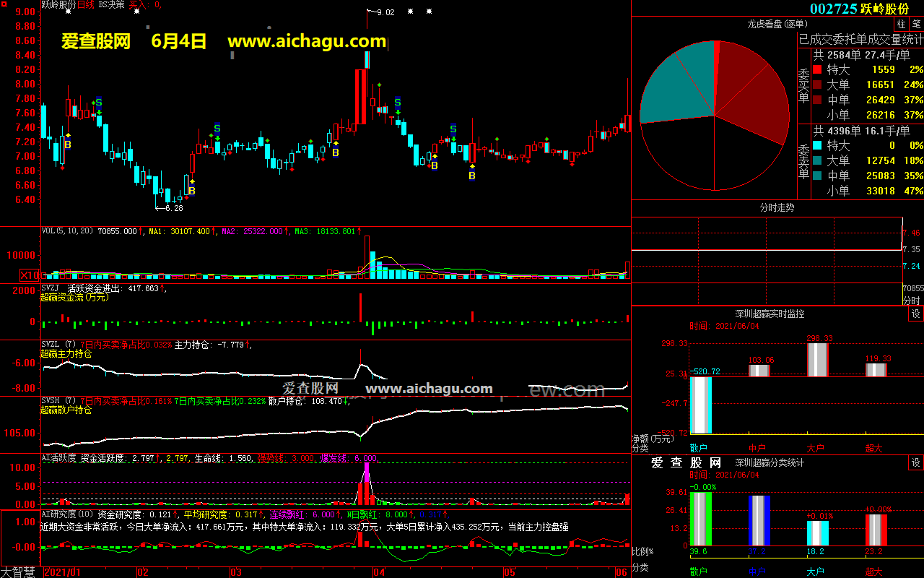This screenshot has height=578, width=924.
Task: Jump to month 05 on the time axis
Action: coord(510,572)
